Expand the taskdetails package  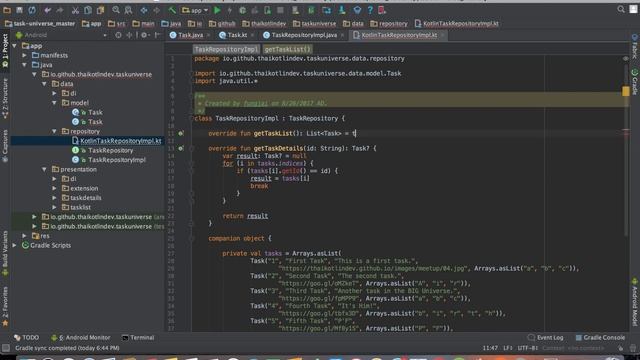pos(54,198)
